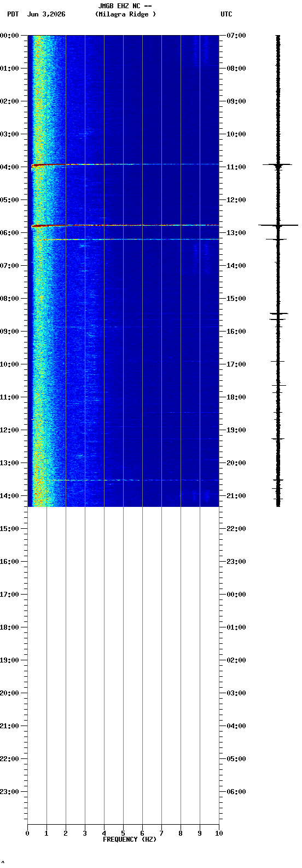The width and height of the screenshot is (302, 868).
Task: Click the strong broadband event before 06:00 PDT
Action: coord(125,225)
